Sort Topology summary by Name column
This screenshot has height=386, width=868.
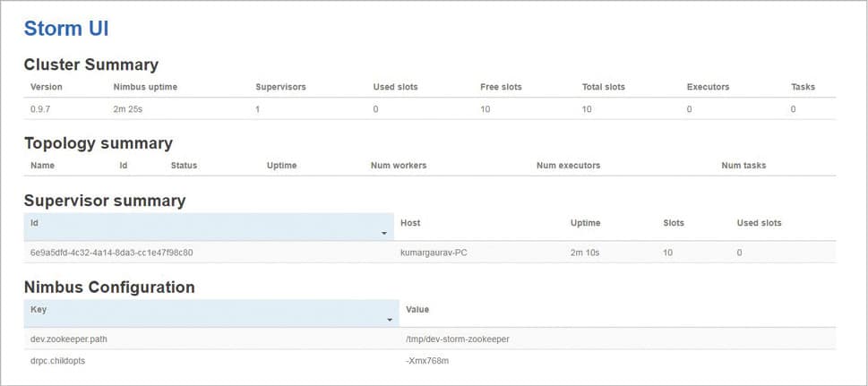coord(43,166)
